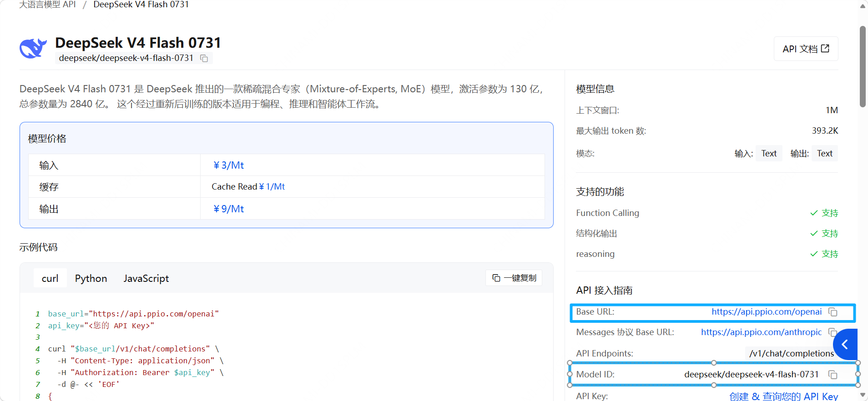Click the curl chat/completions code line
868x401 pixels.
(133, 349)
